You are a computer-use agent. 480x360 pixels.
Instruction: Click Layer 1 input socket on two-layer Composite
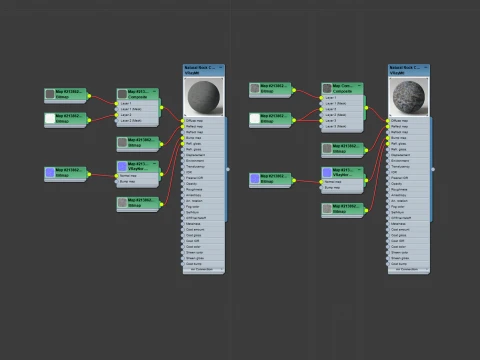tap(116, 103)
